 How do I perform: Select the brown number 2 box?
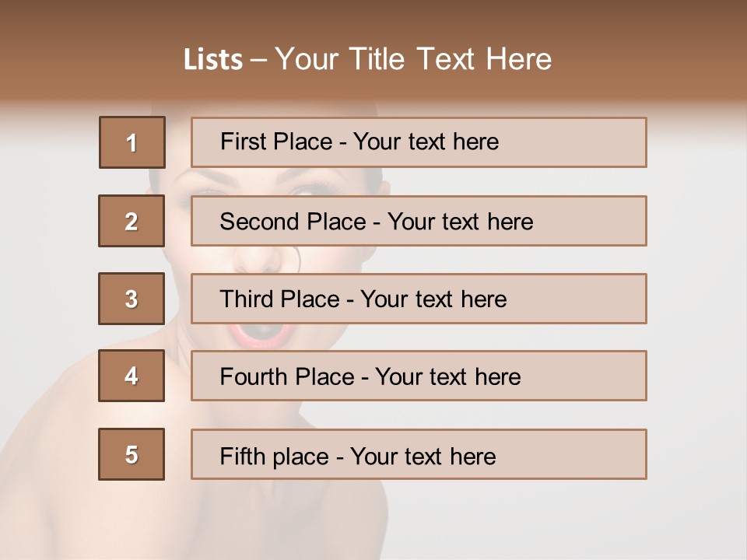pyautogui.click(x=132, y=221)
